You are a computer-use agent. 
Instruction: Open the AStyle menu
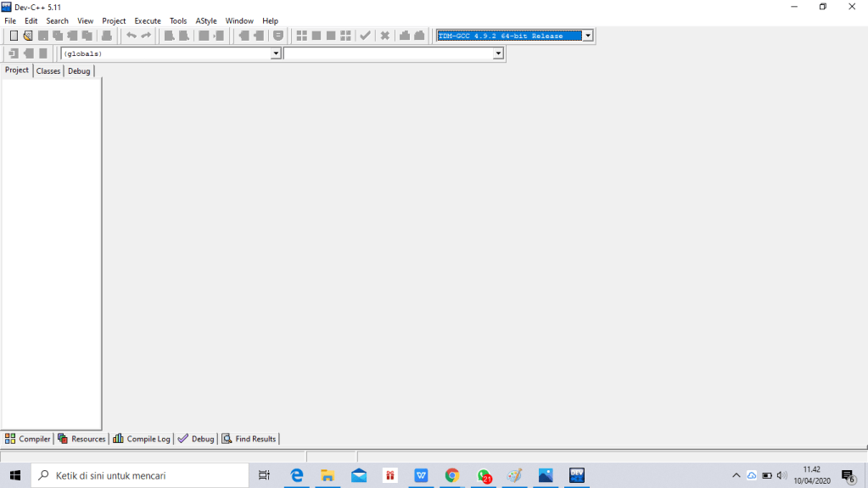pos(206,20)
